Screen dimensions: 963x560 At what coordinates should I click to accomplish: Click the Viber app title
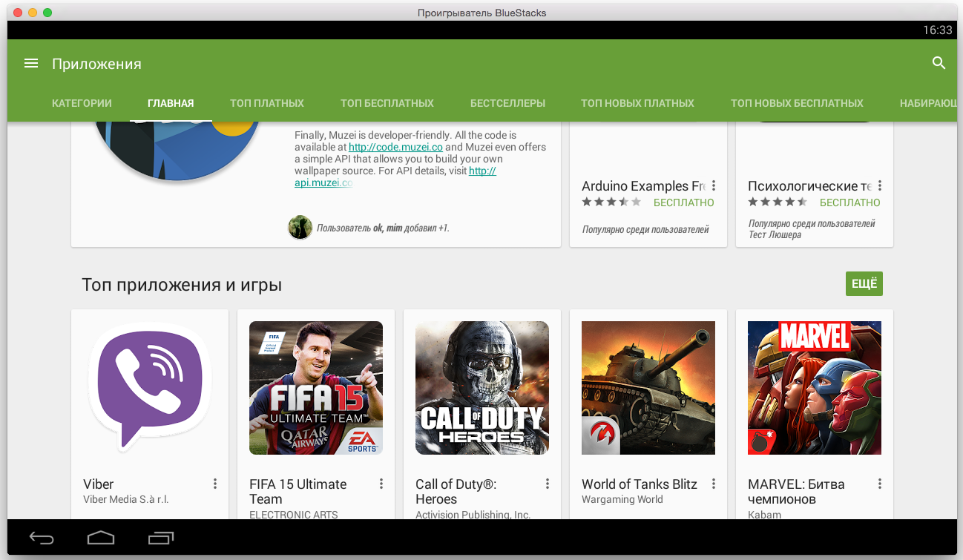pyautogui.click(x=99, y=484)
